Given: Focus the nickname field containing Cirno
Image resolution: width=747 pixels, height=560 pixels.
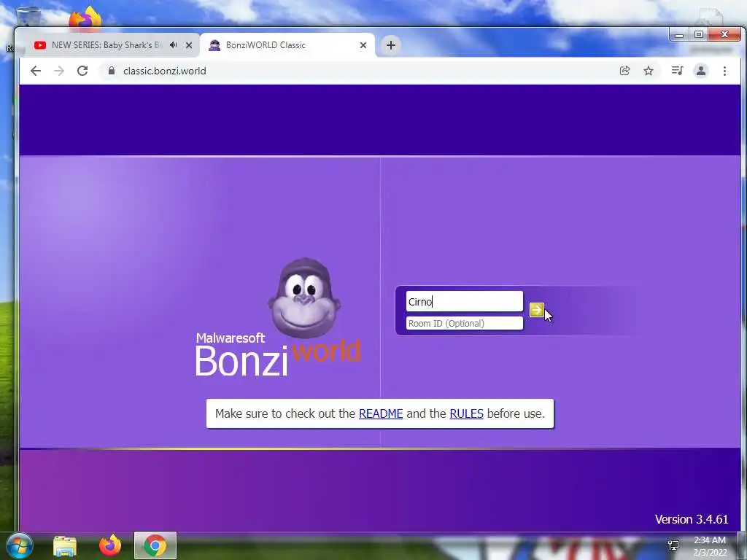Looking at the screenshot, I should [465, 301].
